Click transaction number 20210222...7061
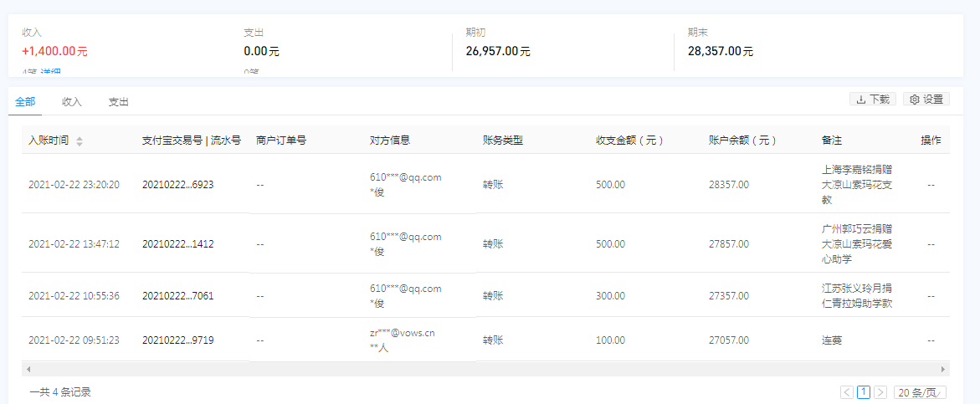This screenshot has height=404, width=980. [x=177, y=296]
